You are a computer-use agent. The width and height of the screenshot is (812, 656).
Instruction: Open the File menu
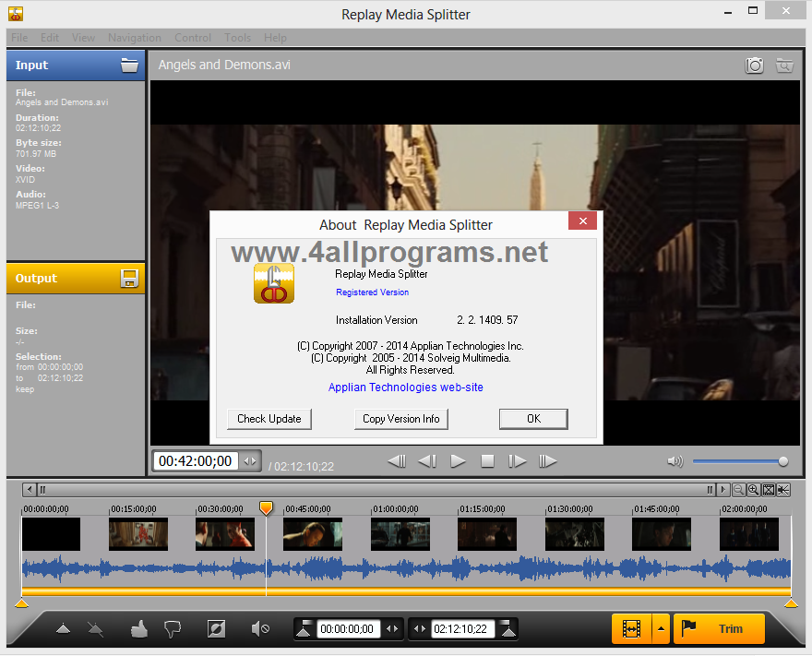(x=19, y=38)
